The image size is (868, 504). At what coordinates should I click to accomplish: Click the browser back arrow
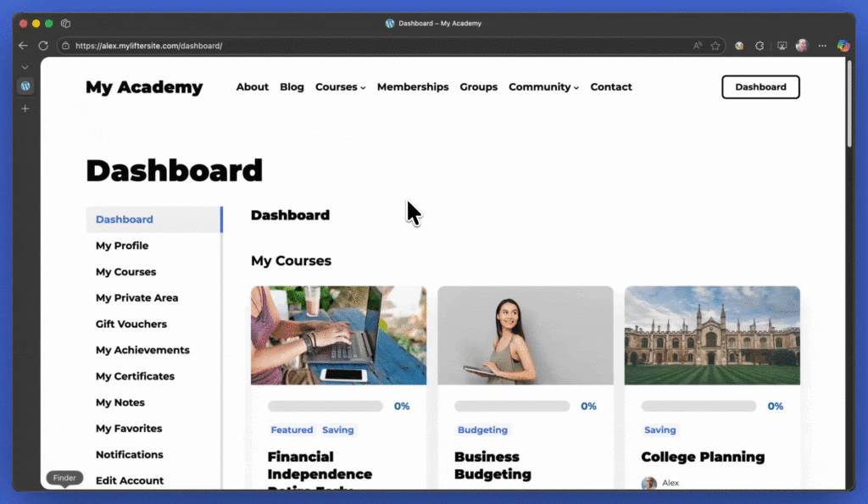click(x=23, y=46)
